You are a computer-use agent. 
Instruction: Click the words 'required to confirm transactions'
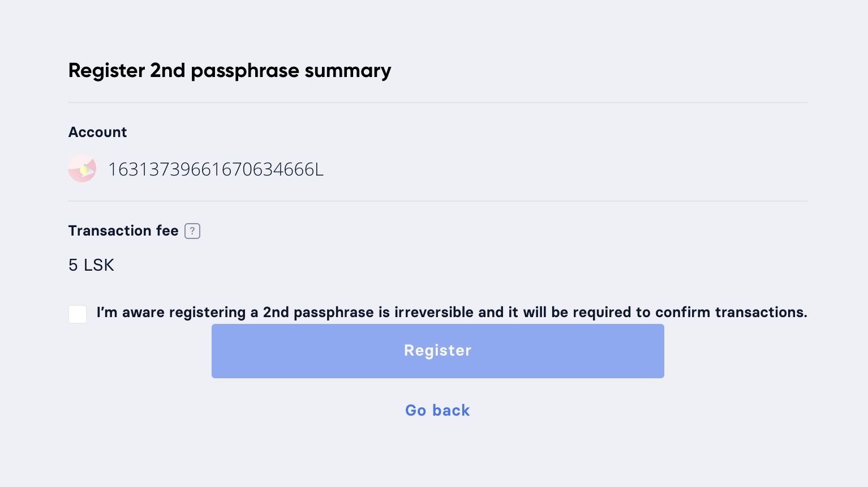pos(690,313)
